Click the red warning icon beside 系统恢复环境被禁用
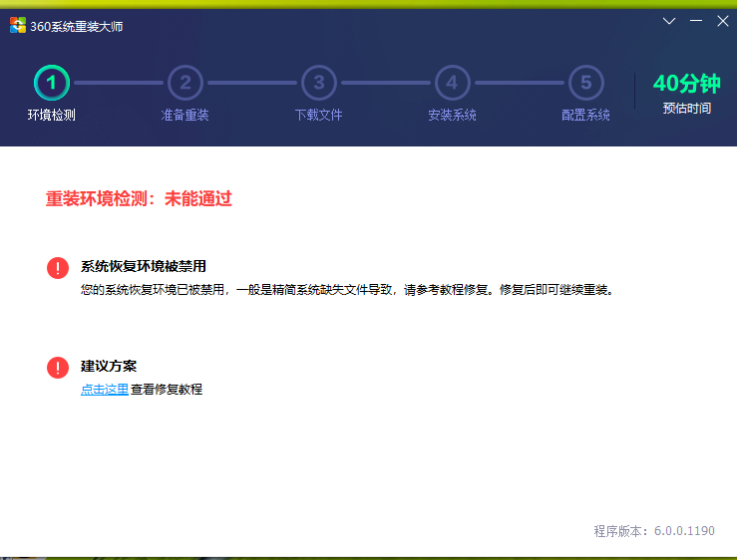This screenshot has height=560, width=737. click(58, 267)
